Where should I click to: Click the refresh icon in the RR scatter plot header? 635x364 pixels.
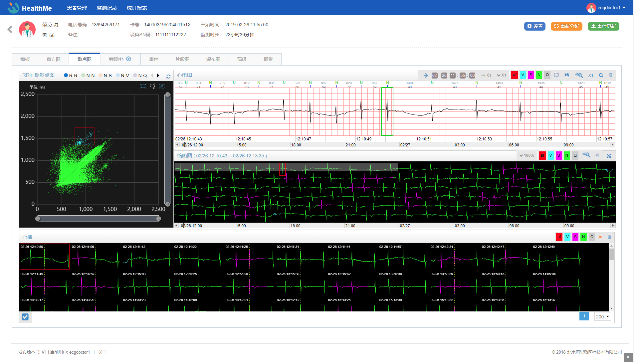[x=168, y=76]
